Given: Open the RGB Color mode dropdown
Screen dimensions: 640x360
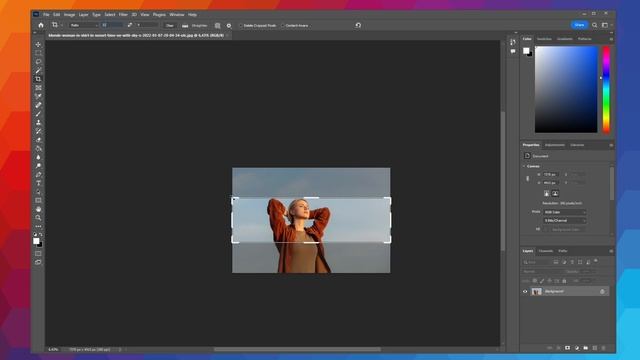Looking at the screenshot, I should [565, 212].
